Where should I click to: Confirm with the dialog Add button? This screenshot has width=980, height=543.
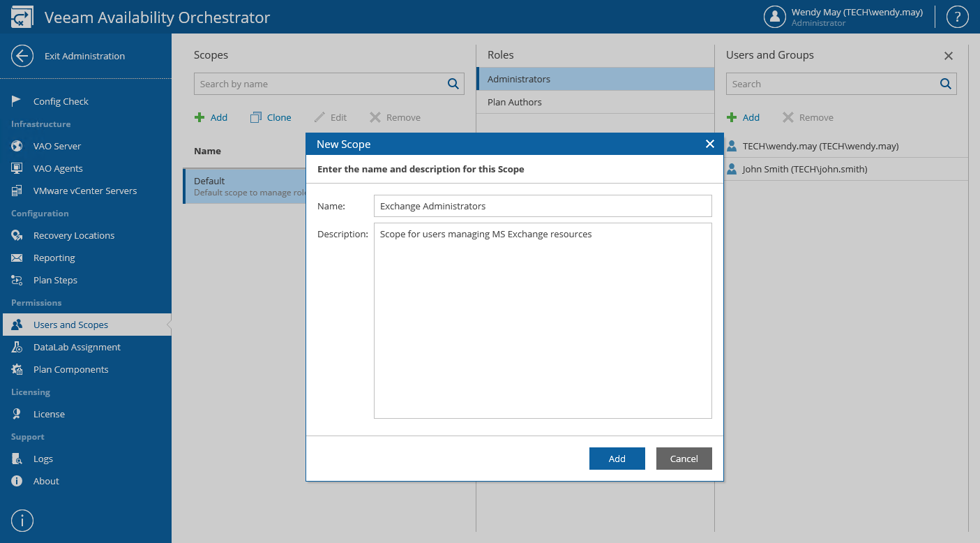click(617, 459)
